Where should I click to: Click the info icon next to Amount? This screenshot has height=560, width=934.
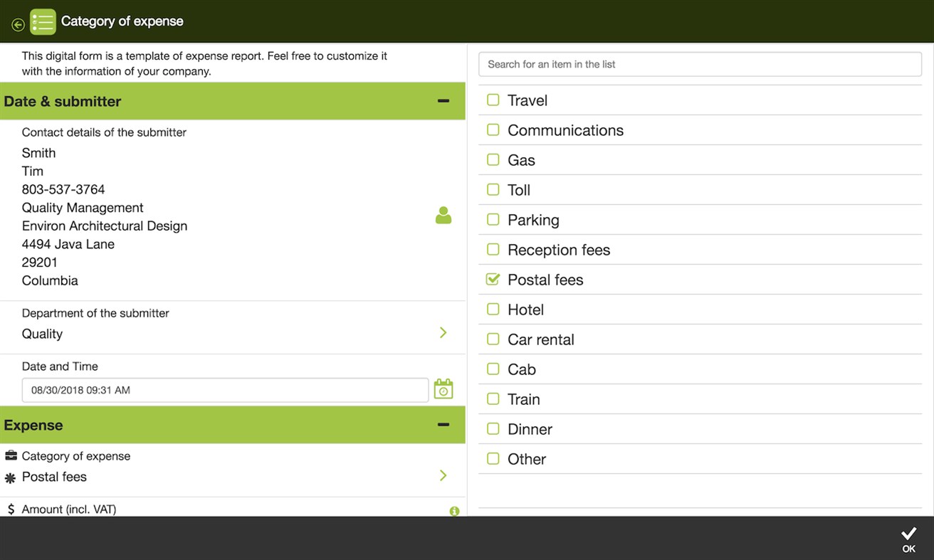[x=455, y=511]
